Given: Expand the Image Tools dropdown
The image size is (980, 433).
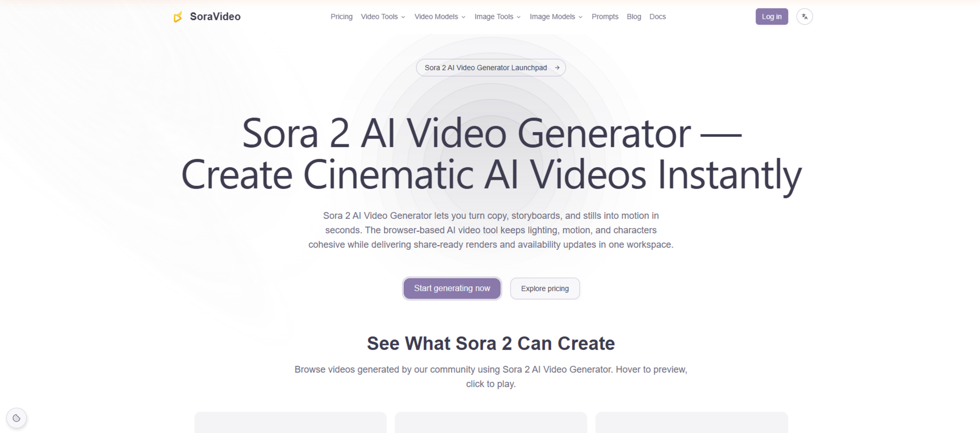Looking at the screenshot, I should pyautogui.click(x=497, y=17).
